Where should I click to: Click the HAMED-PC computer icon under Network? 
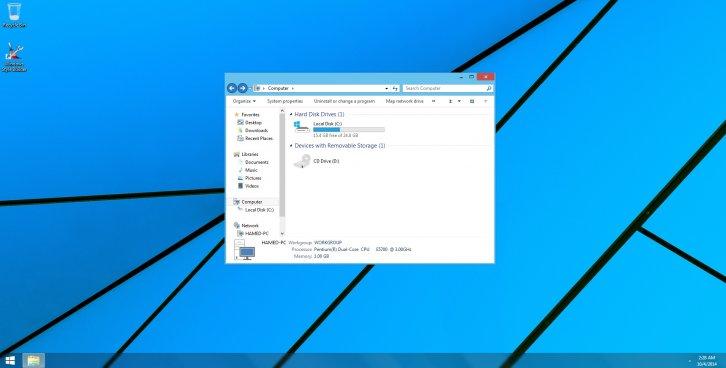pyautogui.click(x=240, y=233)
